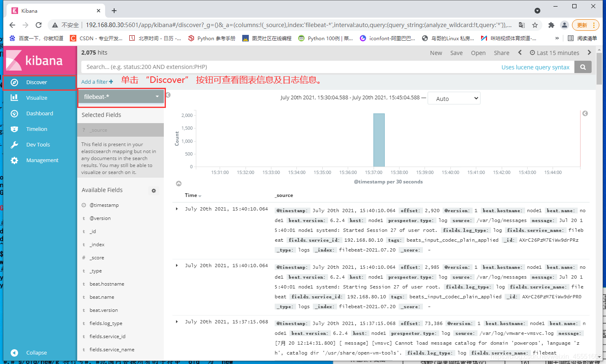Sort by the Time column header
Viewport: 606px width, 364px height.
point(193,195)
